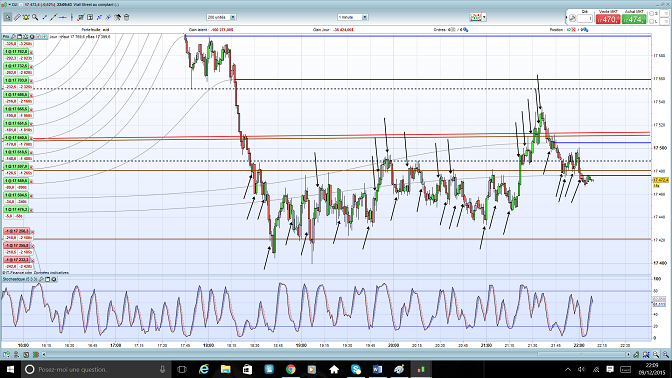This screenshot has height=378, width=672.
Task: Check the L checkbox near order panel
Action: click(x=652, y=21)
